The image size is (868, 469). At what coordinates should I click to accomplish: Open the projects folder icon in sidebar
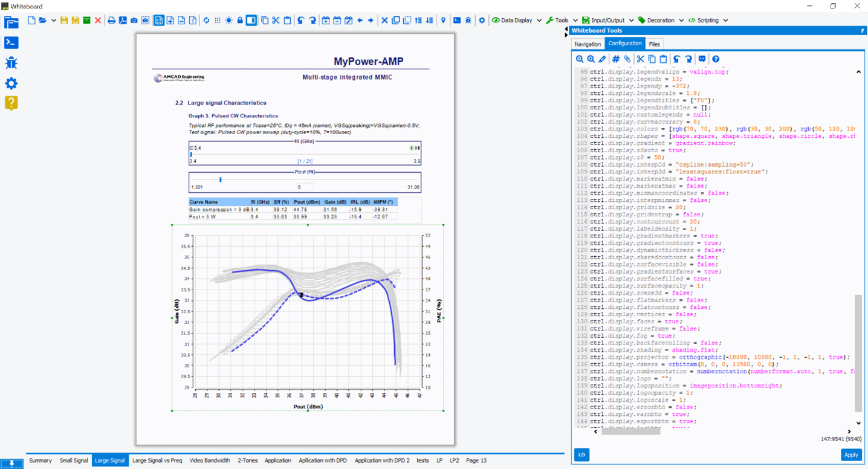tap(11, 22)
